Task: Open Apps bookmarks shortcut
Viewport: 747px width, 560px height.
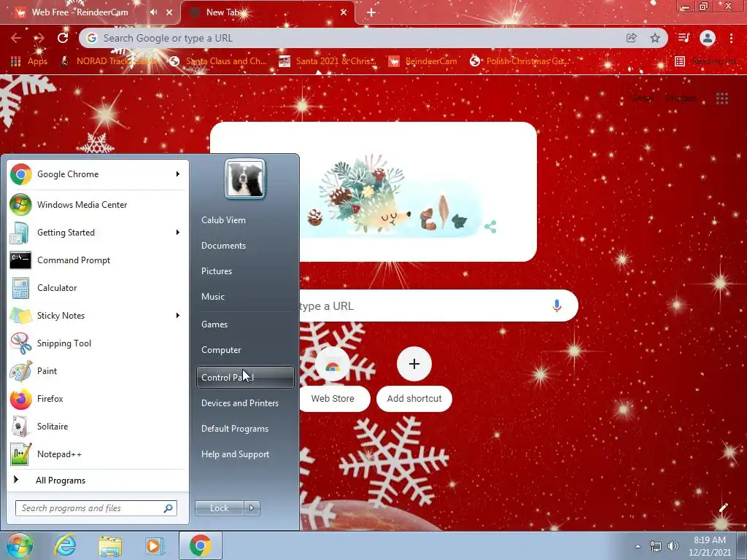Action: click(29, 61)
